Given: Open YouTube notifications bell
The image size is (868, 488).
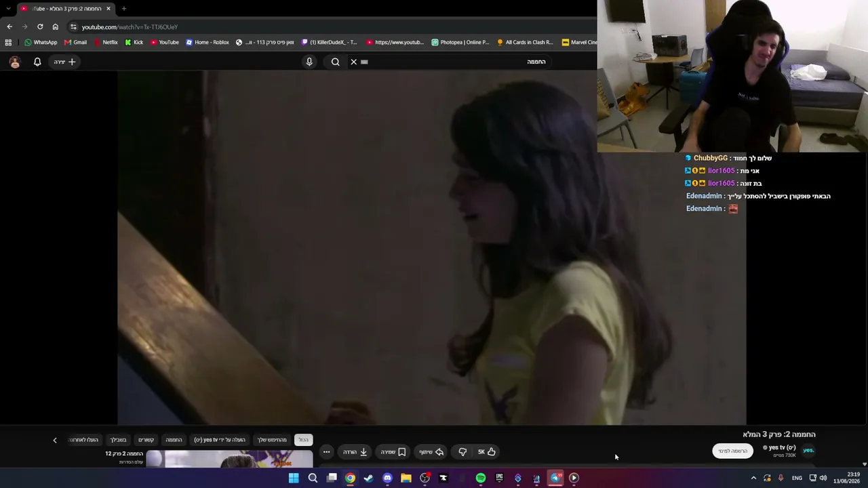Looking at the screenshot, I should coord(37,62).
